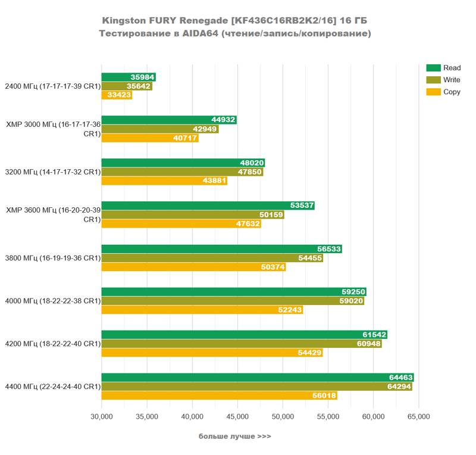Click the yellow Copy legend swatch
Viewport: 476px width, 455px height.
pos(433,92)
